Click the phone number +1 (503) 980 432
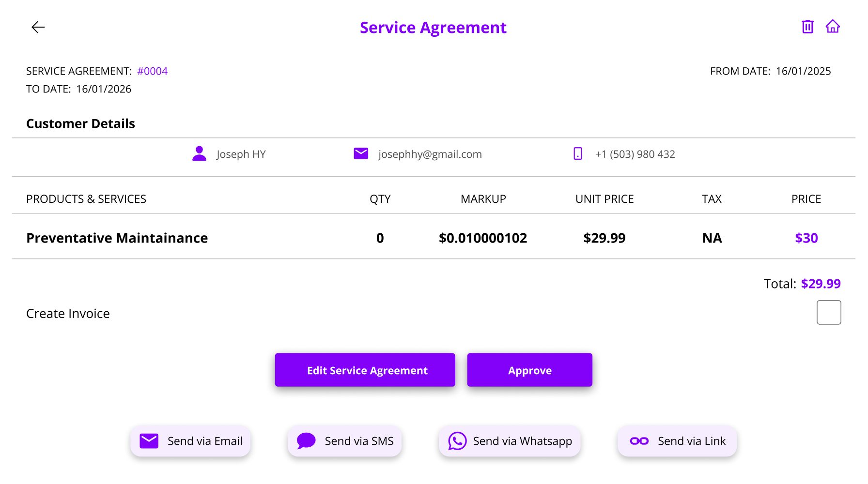This screenshot has height=484, width=868. [x=635, y=154]
